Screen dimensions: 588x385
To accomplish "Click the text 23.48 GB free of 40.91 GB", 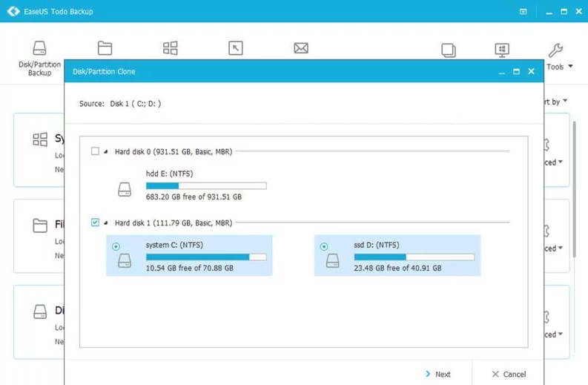I will tap(397, 268).
